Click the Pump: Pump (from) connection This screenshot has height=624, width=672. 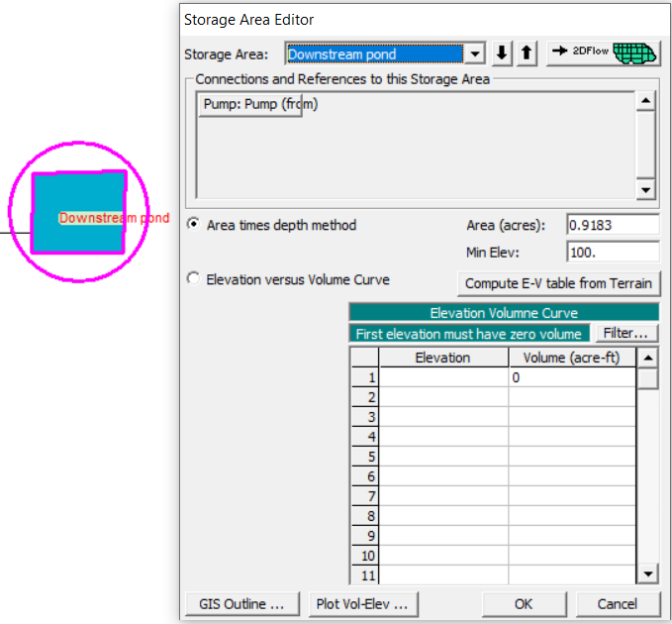[250, 105]
